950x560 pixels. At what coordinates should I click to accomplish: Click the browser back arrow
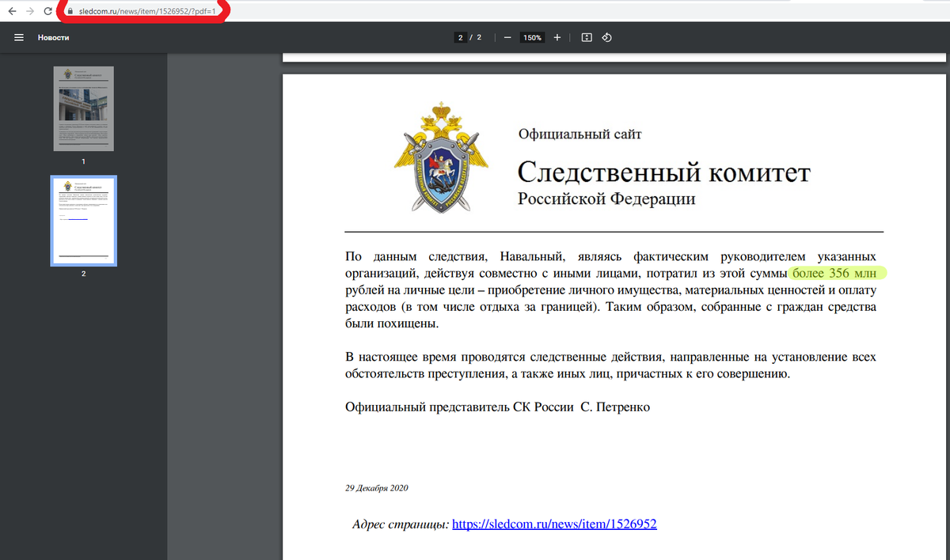[11, 12]
